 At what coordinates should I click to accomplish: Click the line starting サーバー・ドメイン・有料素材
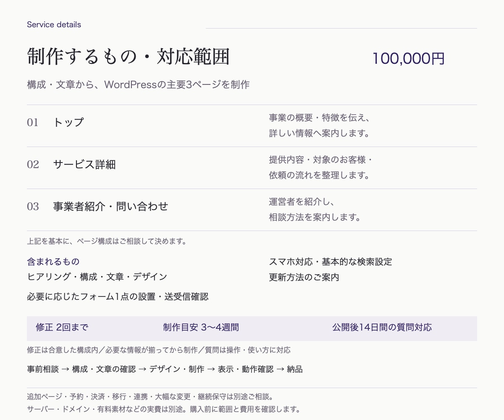click(x=163, y=409)
